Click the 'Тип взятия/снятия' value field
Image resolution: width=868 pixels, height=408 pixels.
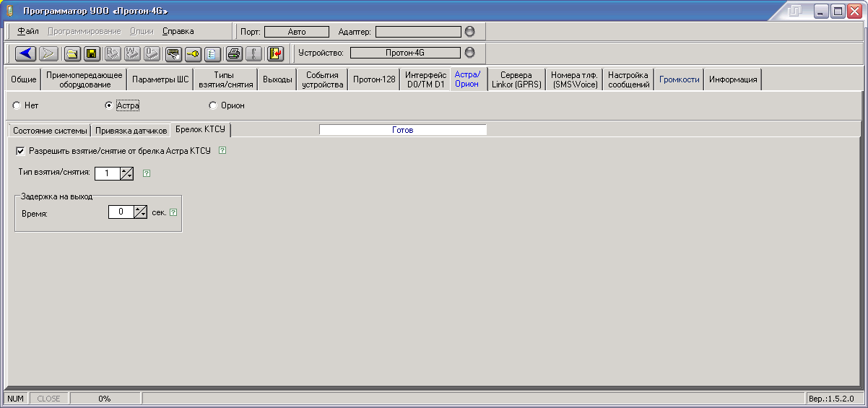click(108, 173)
